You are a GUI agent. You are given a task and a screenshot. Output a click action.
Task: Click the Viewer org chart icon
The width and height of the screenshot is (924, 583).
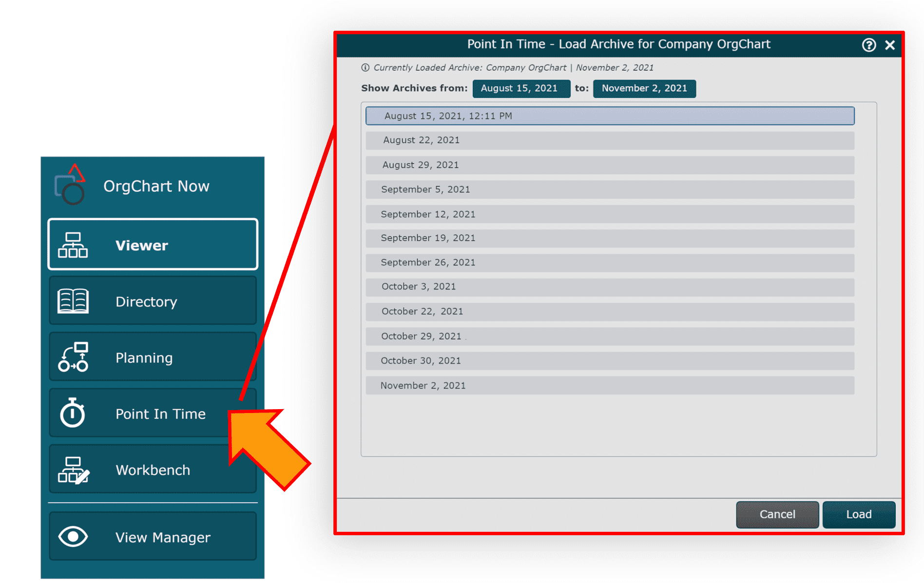73,245
